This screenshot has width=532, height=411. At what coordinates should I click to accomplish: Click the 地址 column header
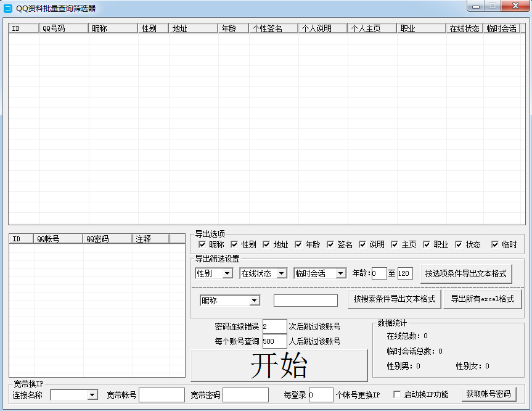coord(194,28)
